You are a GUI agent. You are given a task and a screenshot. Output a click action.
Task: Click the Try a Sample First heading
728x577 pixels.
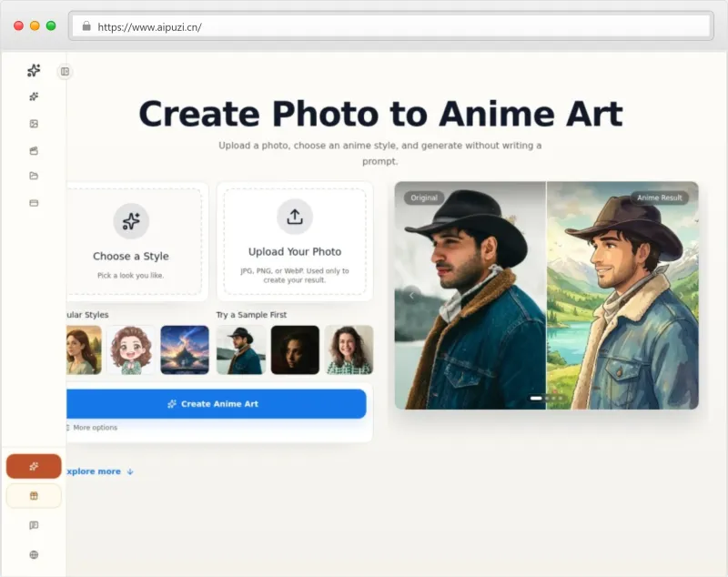click(x=251, y=315)
